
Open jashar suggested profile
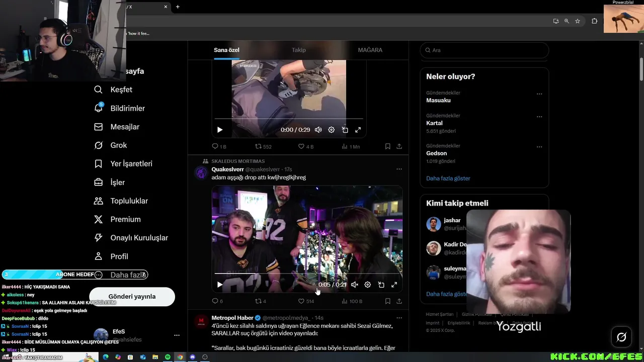[452, 220]
